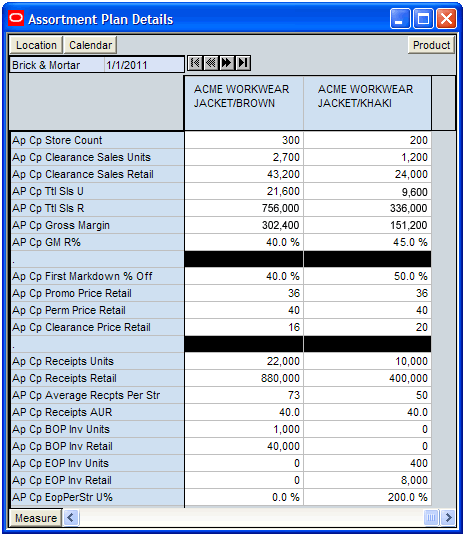The width and height of the screenshot is (464, 534).
Task: Click the 336,000 total sales retail cell
Action: point(367,208)
